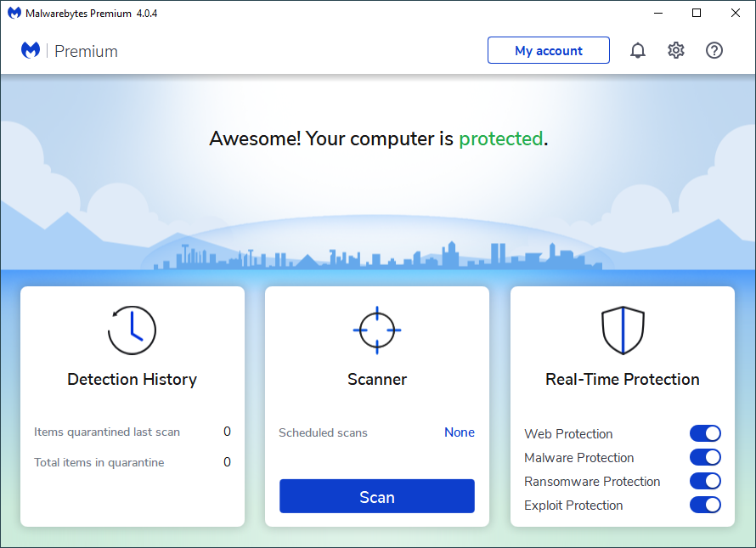
Task: Turn off Malware Protection switch
Action: tap(705, 458)
